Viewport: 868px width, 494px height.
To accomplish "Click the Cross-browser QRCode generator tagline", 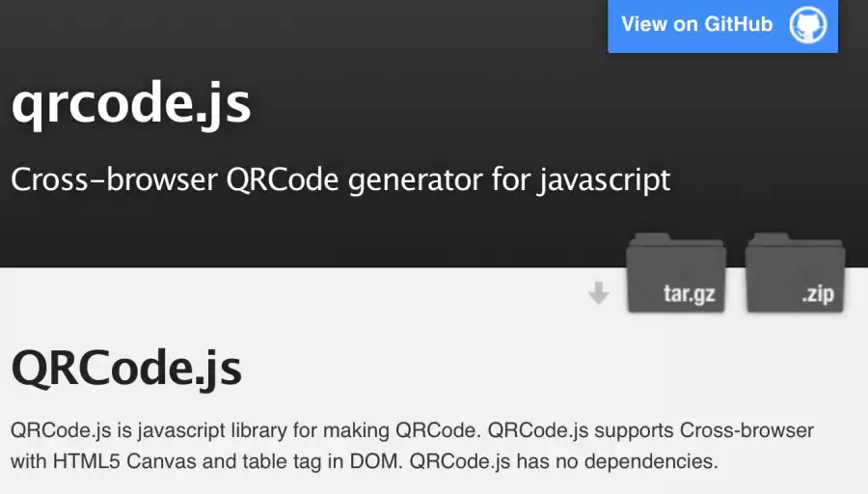I will (340, 180).
